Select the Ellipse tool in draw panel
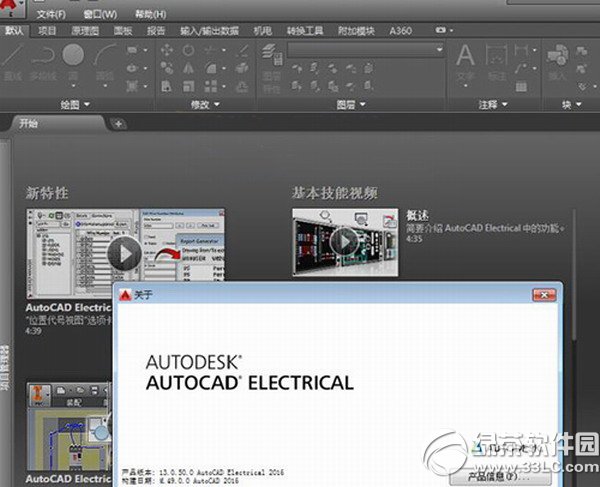The image size is (600, 487). point(132,68)
